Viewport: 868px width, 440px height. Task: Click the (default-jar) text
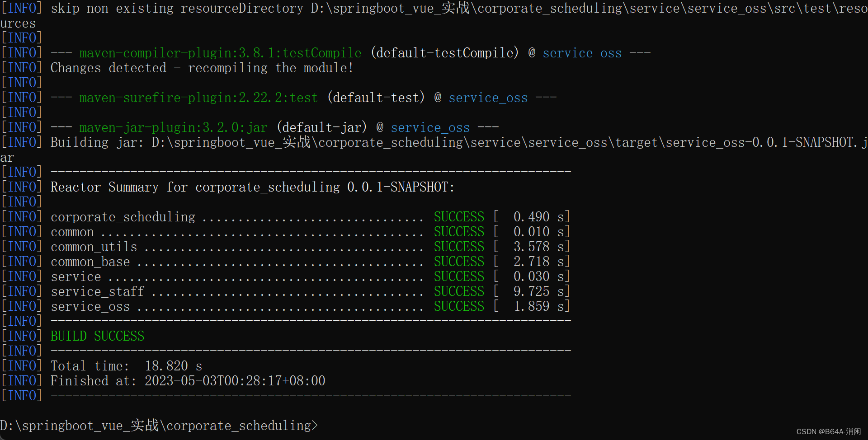[322, 127]
